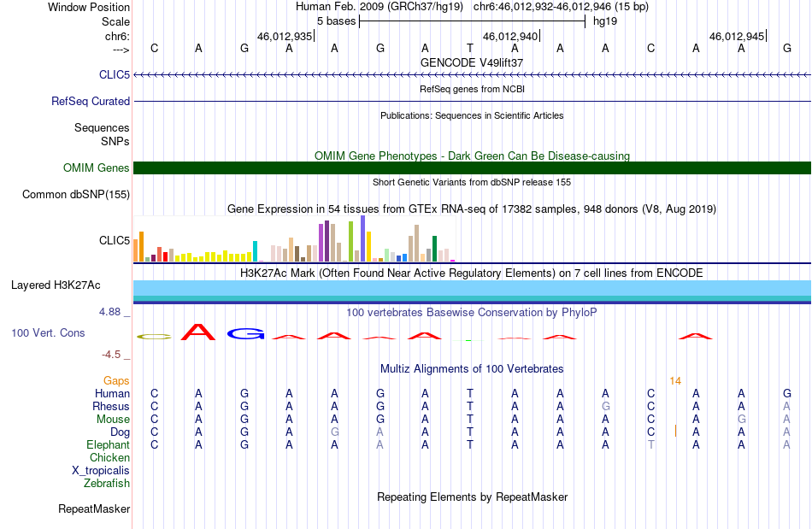Image resolution: width=812 pixels, height=529 pixels.
Task: Click the RepeatMasker track label
Action: (94, 508)
